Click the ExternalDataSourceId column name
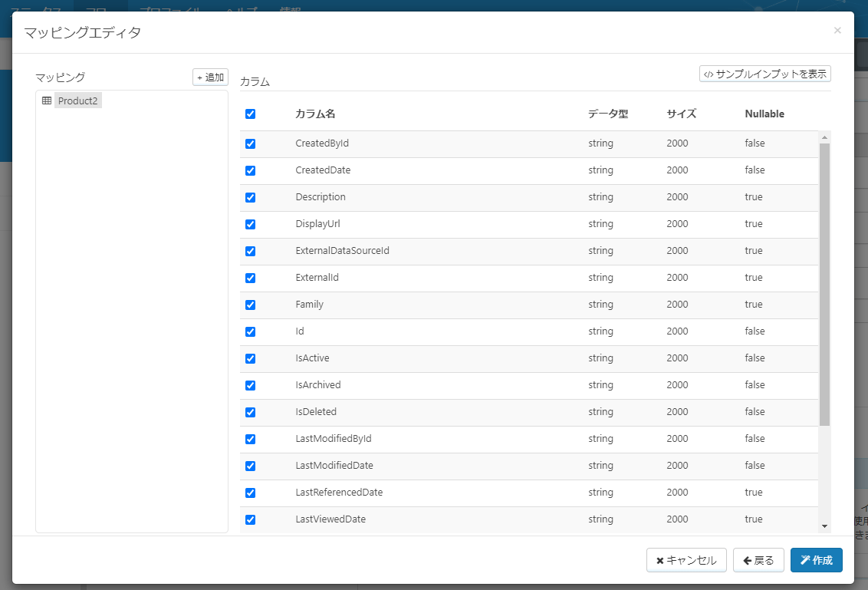Screen dimensions: 868x590 [x=342, y=250]
